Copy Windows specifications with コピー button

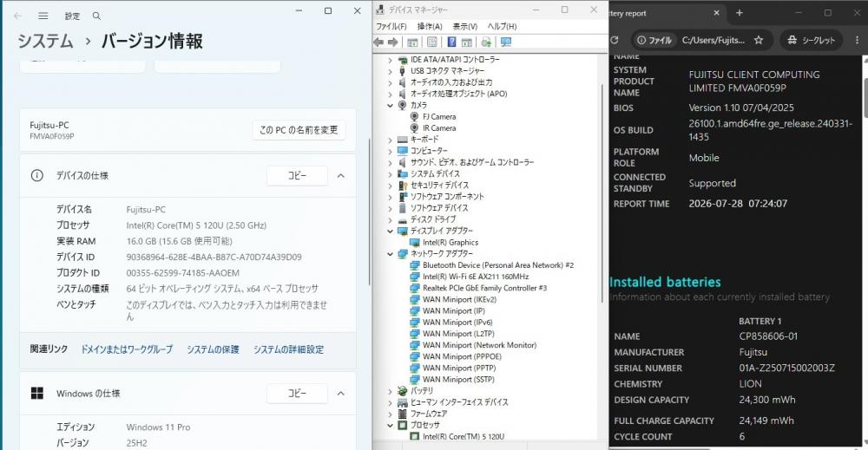pyautogui.click(x=297, y=393)
